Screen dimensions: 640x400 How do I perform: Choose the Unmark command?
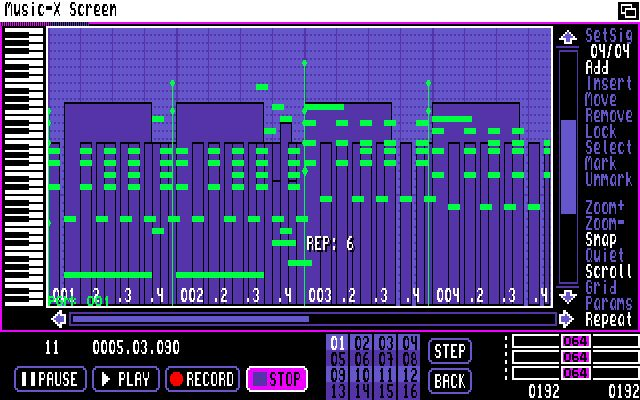click(609, 179)
